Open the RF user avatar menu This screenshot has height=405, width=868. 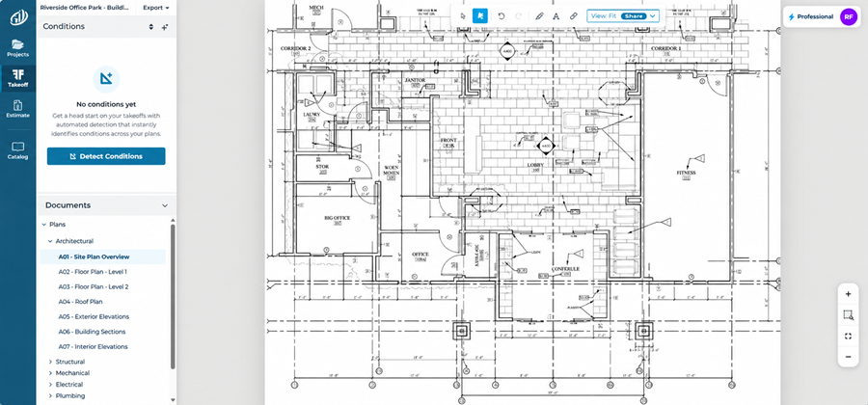(x=848, y=17)
